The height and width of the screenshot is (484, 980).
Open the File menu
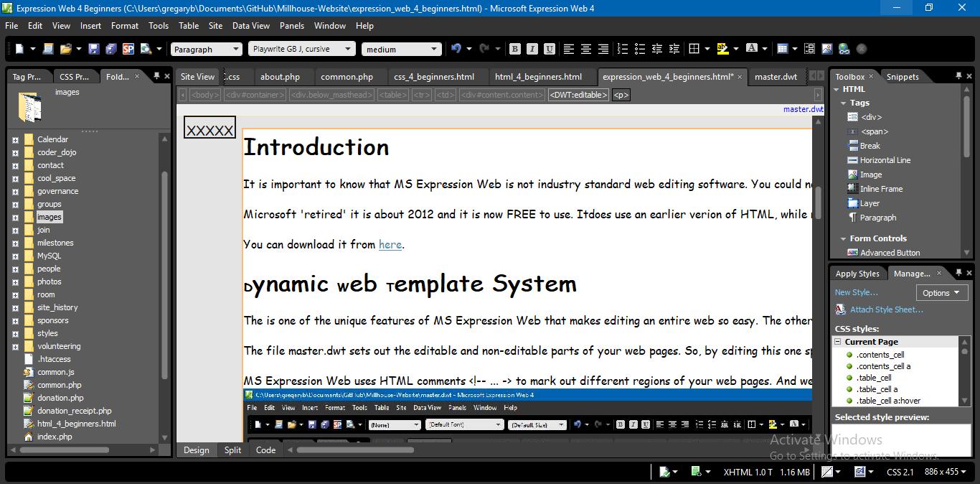pos(11,25)
